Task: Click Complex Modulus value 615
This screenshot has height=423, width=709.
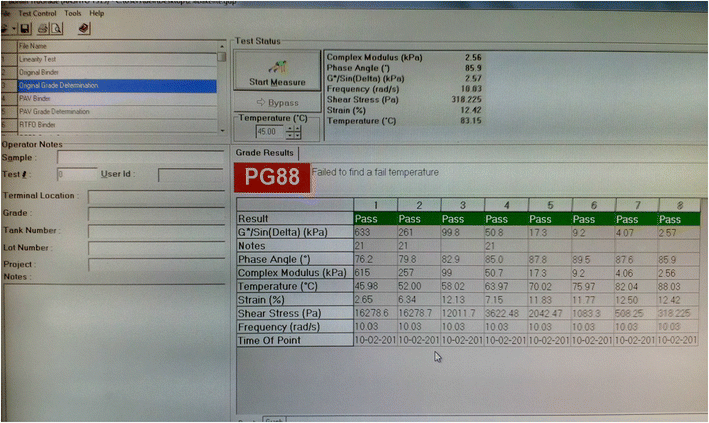Action: click(375, 273)
